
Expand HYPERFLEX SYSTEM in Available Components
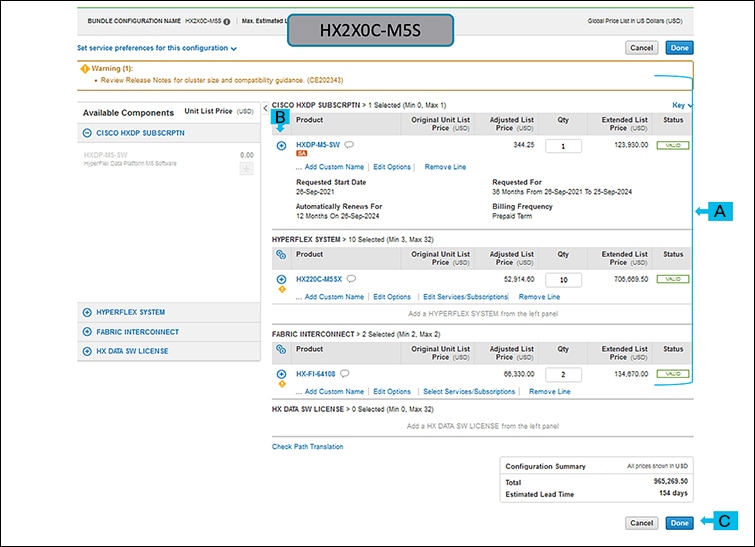88,312
